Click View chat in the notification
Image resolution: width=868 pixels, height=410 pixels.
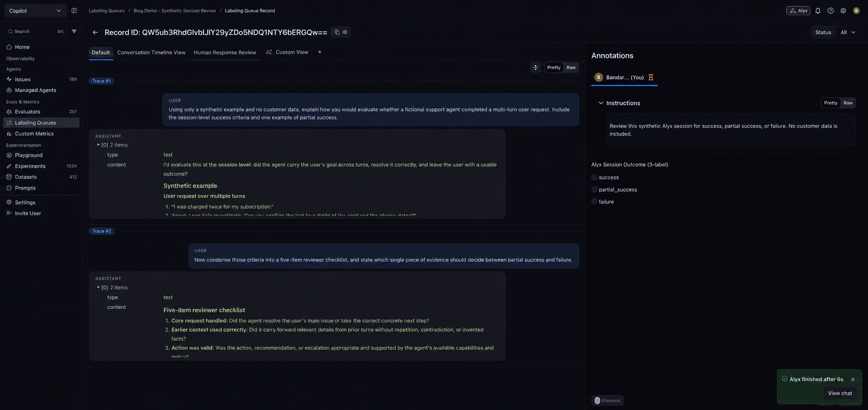(840, 393)
